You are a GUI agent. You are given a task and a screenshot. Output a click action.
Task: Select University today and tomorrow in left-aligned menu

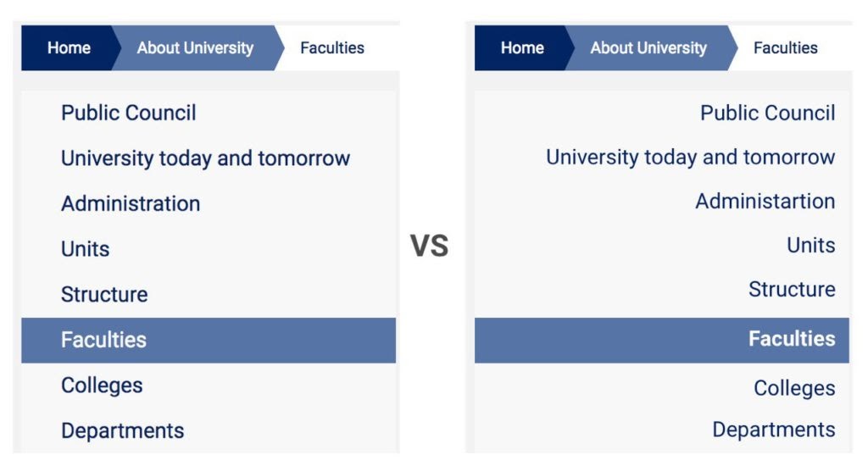coord(205,158)
